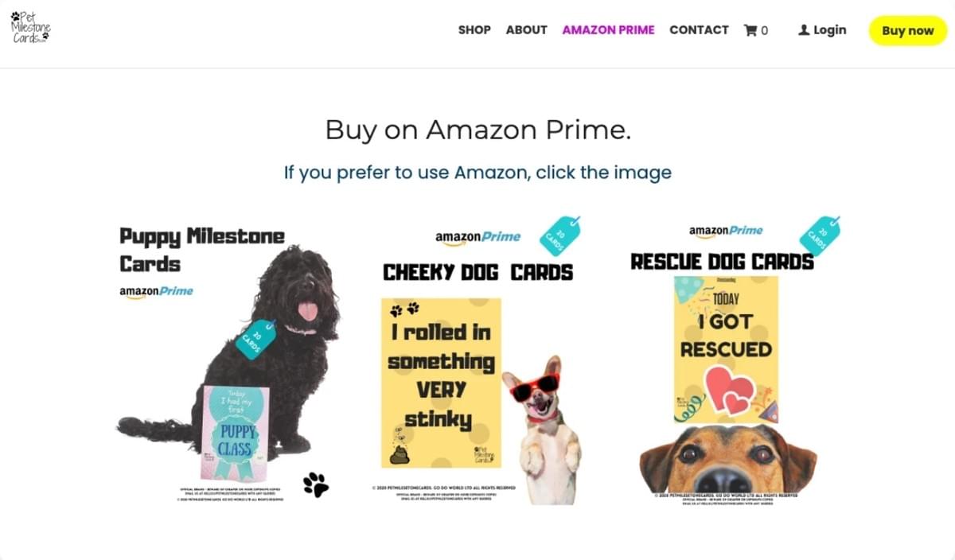
Task: Click the user icon beside Login
Action: tap(804, 29)
